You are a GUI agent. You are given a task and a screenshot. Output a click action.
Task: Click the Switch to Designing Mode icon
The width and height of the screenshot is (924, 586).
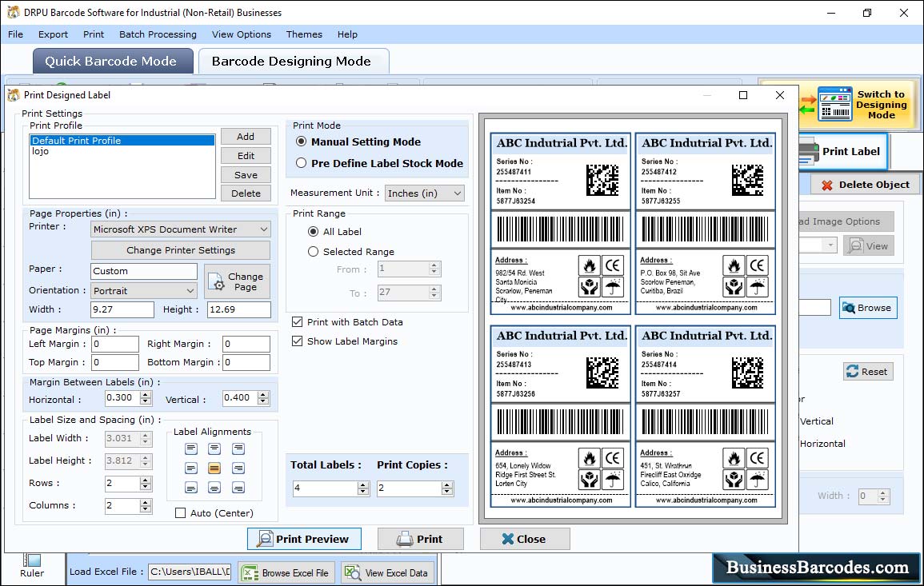click(834, 104)
